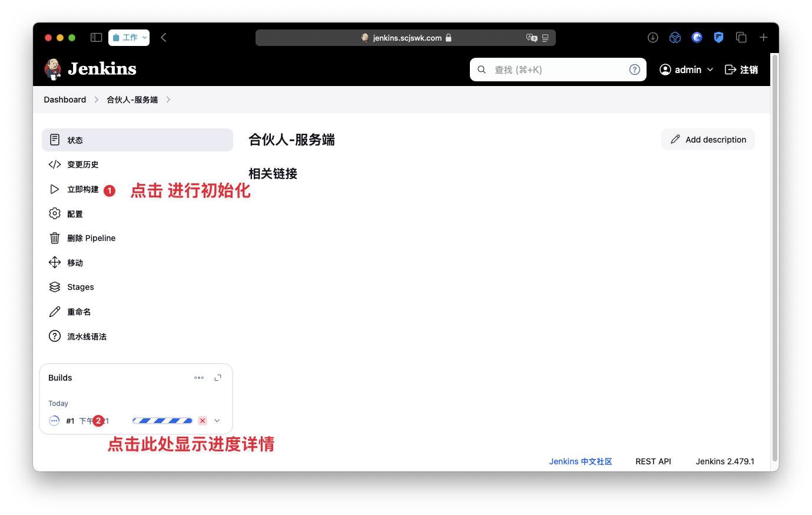Click the jenkins.scjswk.com address bar
Image resolution: width=812 pixels, height=515 pixels.
pos(406,38)
